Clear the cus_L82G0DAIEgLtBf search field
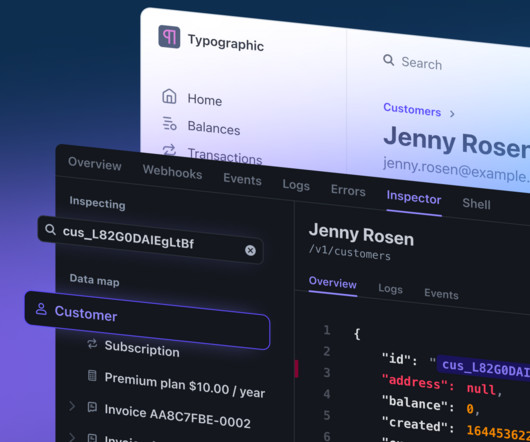530x442 pixels. 250,250
